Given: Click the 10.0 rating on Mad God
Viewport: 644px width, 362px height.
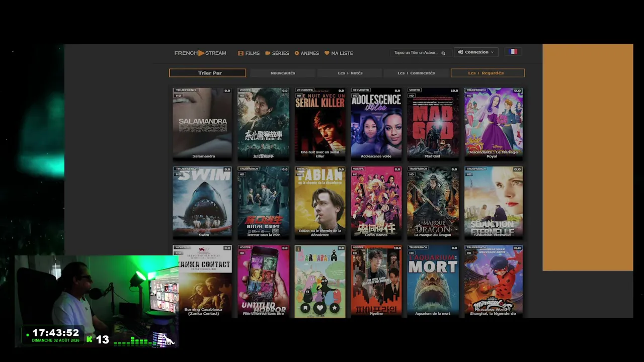Looking at the screenshot, I should point(454,91).
